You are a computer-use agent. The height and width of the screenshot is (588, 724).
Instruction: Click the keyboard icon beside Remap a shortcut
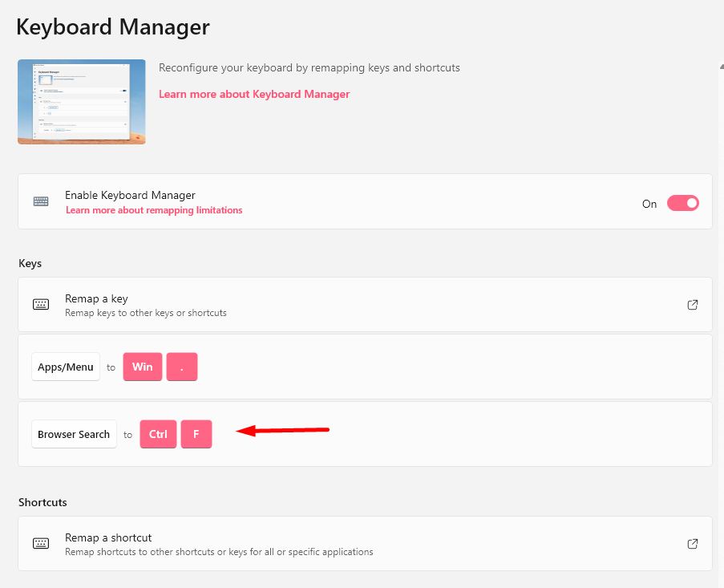click(x=41, y=543)
